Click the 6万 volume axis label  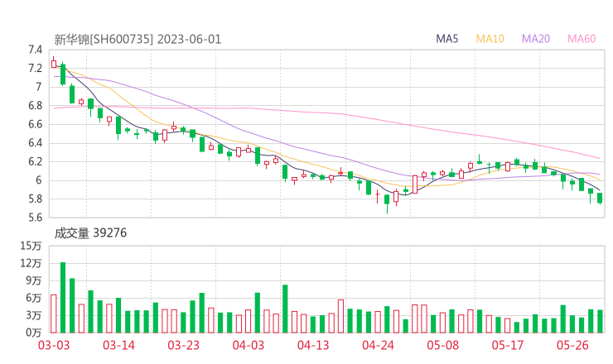pos(34,298)
